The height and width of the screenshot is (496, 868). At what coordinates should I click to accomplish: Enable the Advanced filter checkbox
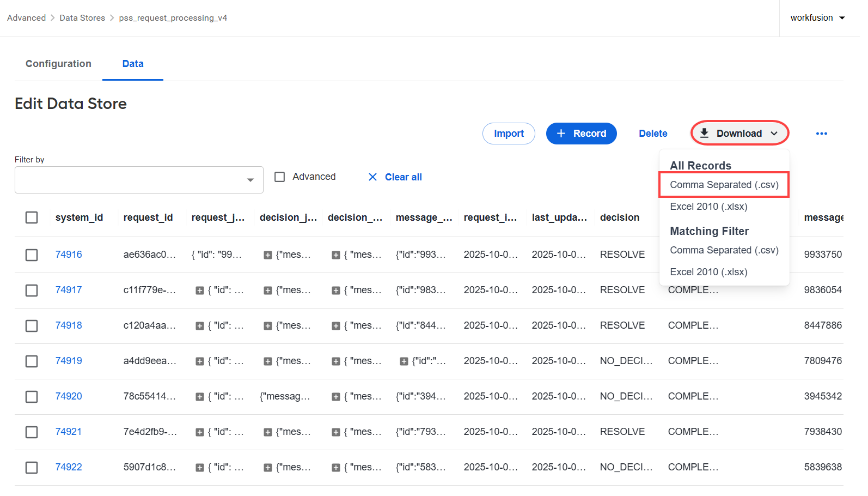[280, 177]
